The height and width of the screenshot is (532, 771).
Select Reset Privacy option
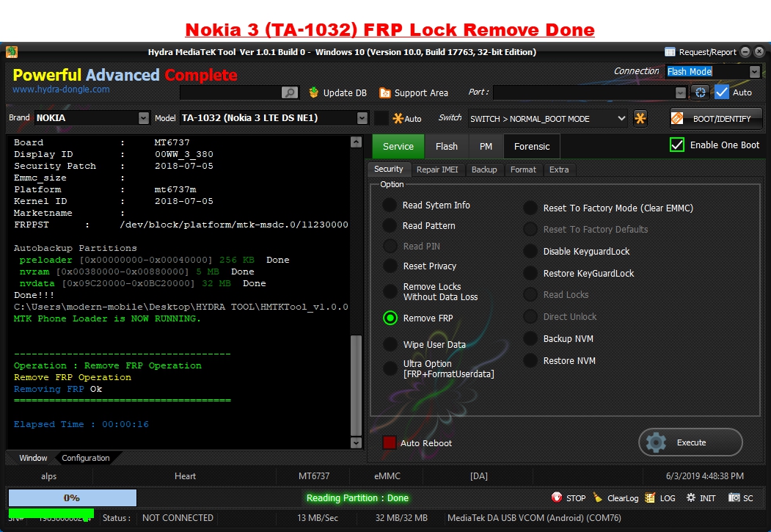point(390,266)
